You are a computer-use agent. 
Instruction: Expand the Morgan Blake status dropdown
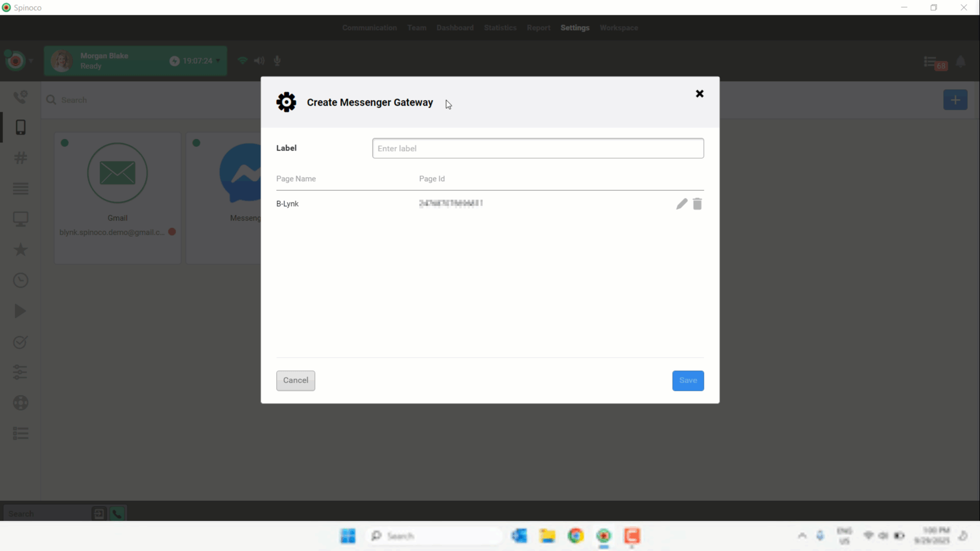click(218, 61)
